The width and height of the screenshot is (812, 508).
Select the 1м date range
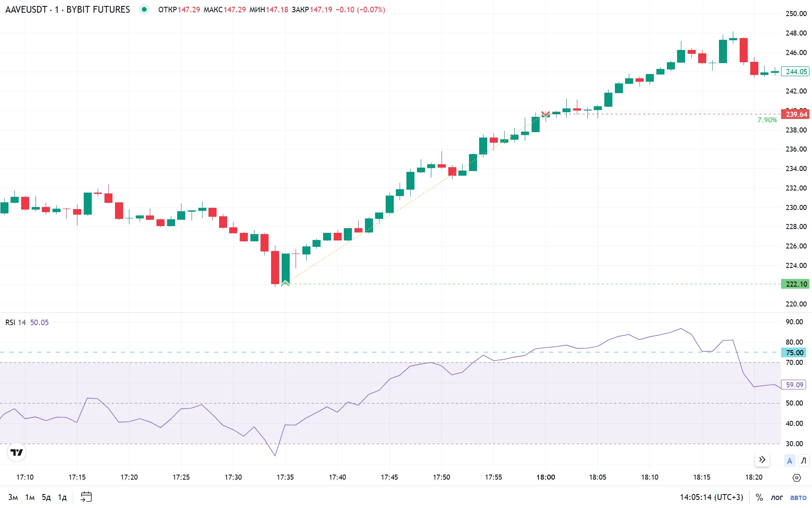30,497
